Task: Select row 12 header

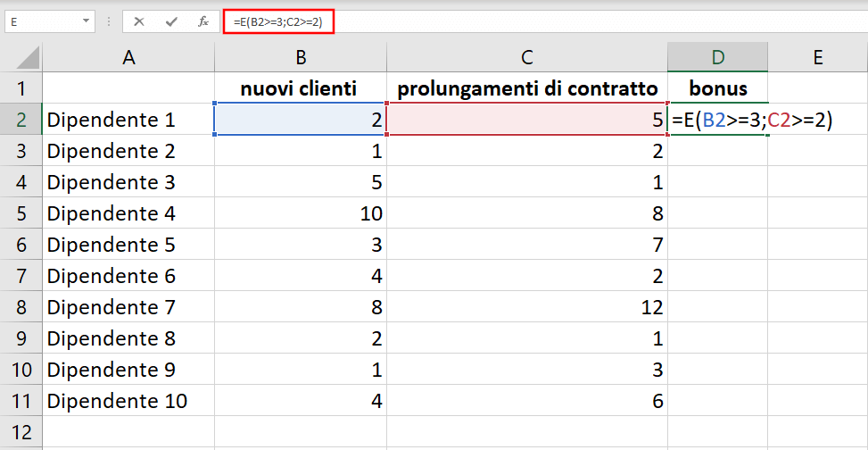Action: pos(21,431)
